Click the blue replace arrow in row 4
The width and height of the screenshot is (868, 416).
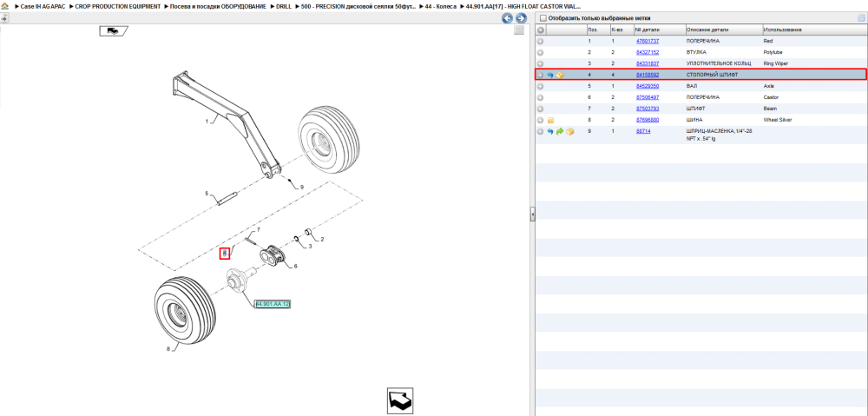(550, 75)
